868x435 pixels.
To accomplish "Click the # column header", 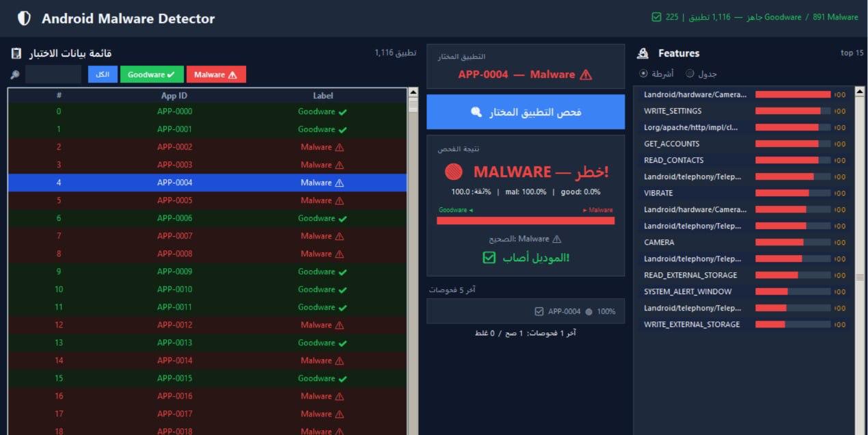I will pos(59,96).
